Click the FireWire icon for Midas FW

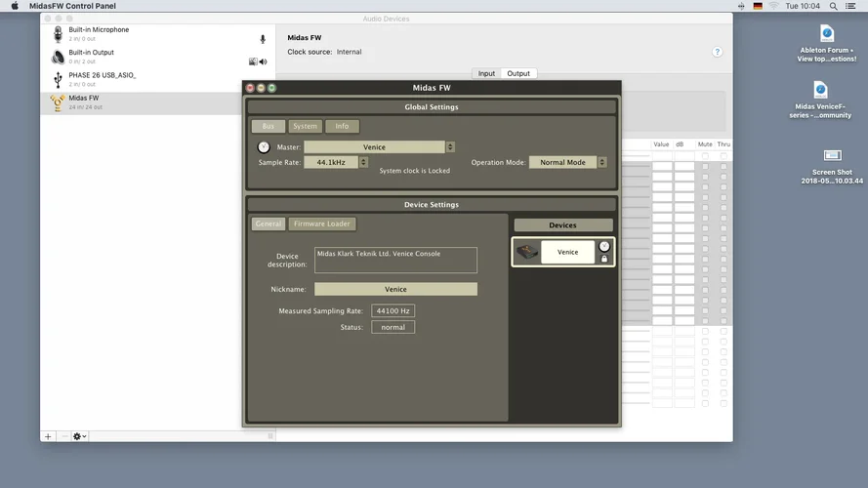coord(57,102)
